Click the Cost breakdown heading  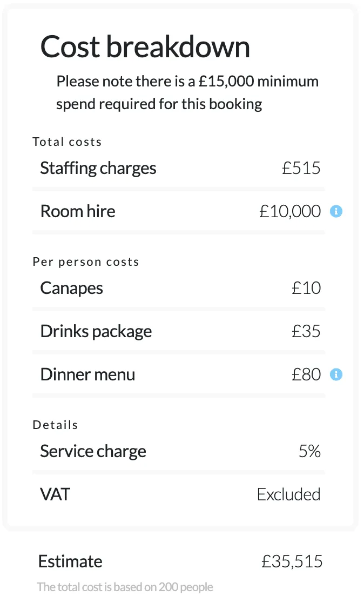[145, 46]
